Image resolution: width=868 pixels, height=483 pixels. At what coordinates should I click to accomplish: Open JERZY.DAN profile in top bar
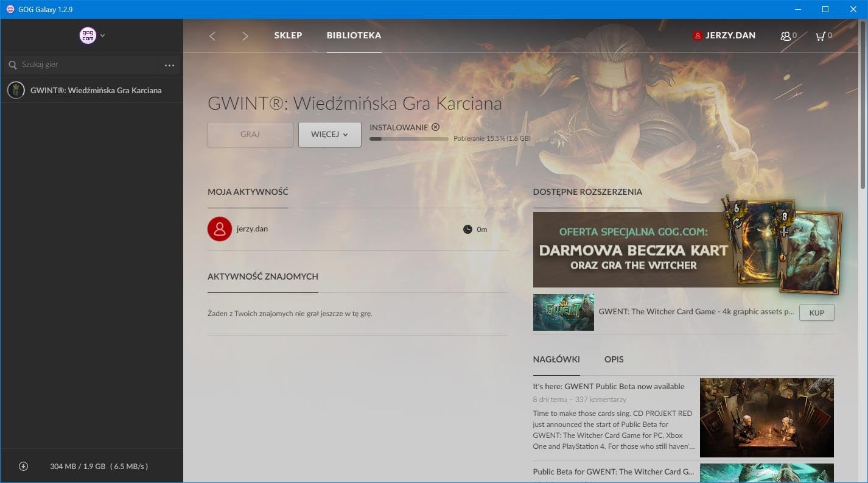[x=724, y=35]
